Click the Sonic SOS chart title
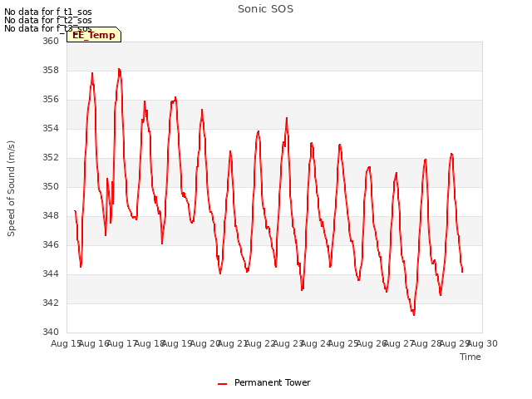The image size is (532, 399). coord(265,9)
